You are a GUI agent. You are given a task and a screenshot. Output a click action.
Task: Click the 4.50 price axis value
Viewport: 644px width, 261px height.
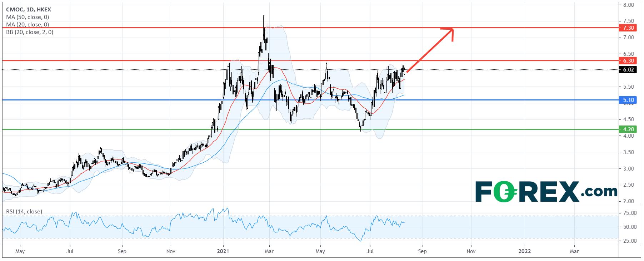[628, 119]
